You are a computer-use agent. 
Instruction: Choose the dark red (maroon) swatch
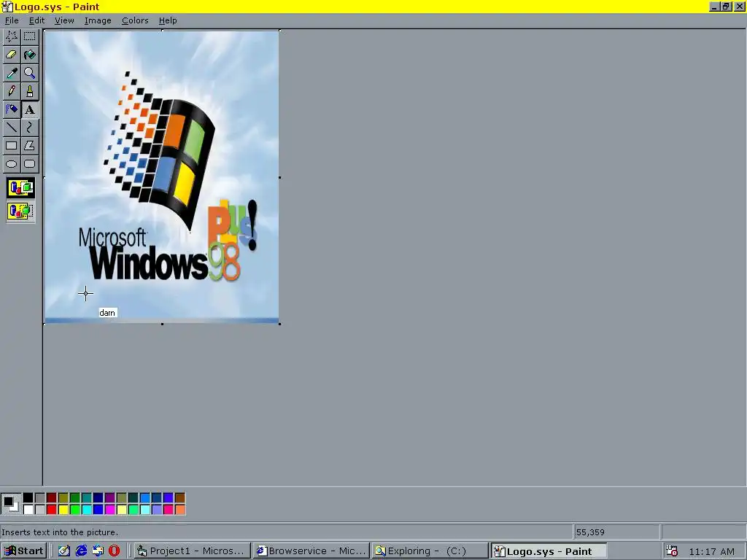coord(52,497)
